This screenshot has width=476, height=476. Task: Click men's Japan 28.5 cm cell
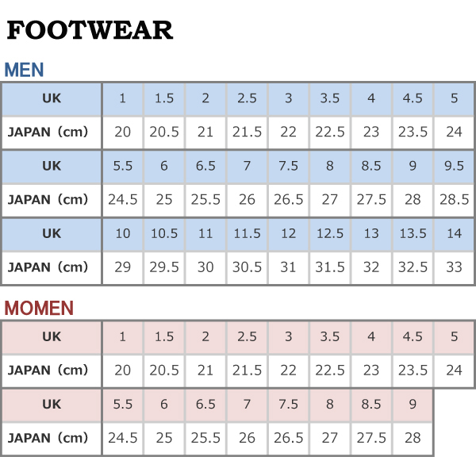tap(454, 200)
